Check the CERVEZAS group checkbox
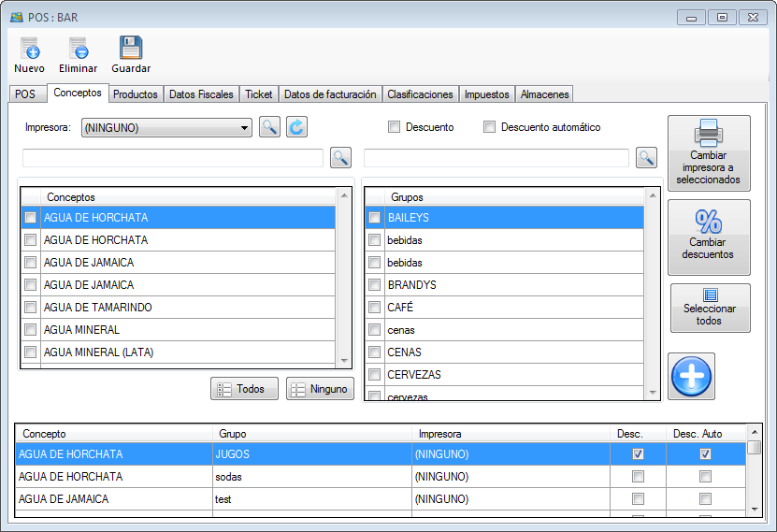The width and height of the screenshot is (777, 532). pos(375,375)
